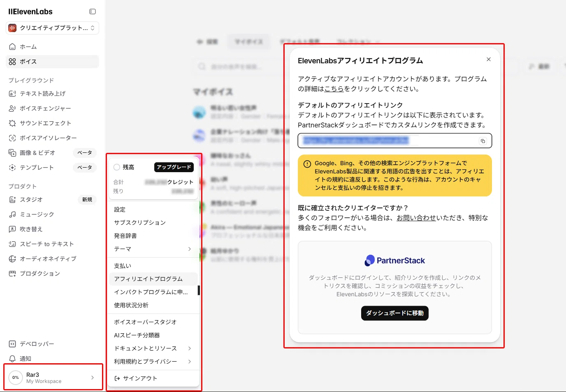This screenshot has height=392, width=566.
Task: Expand ドキュメントとリソース submenu
Action: 153,348
